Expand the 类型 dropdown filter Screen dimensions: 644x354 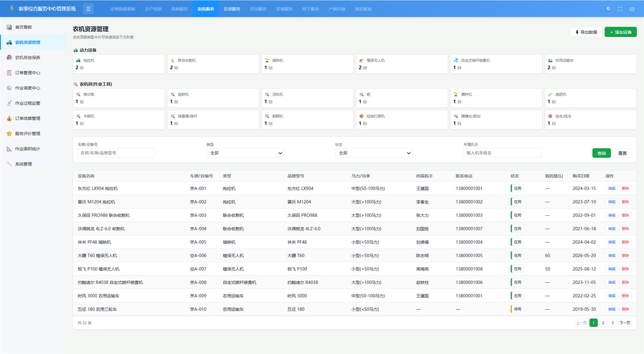click(245, 153)
